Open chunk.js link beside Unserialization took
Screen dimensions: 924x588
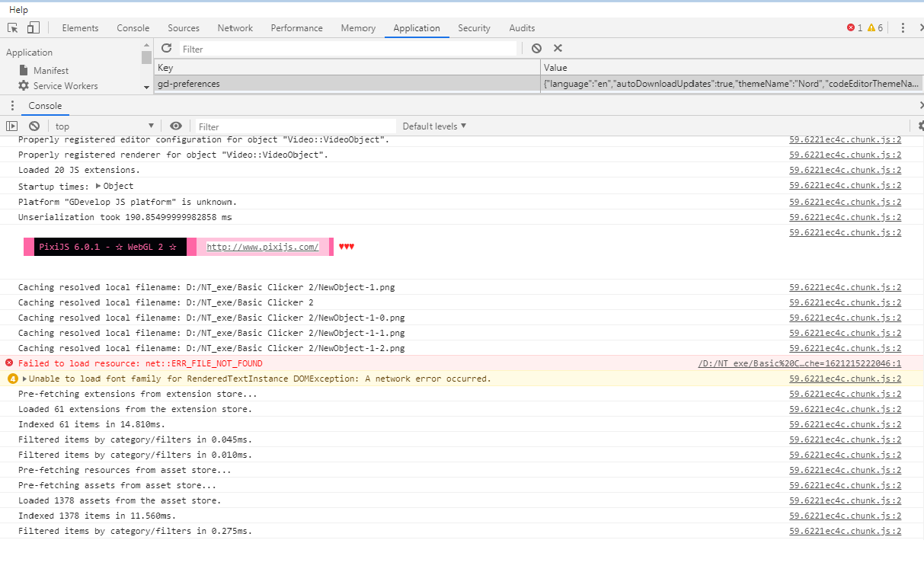pyautogui.click(x=846, y=218)
